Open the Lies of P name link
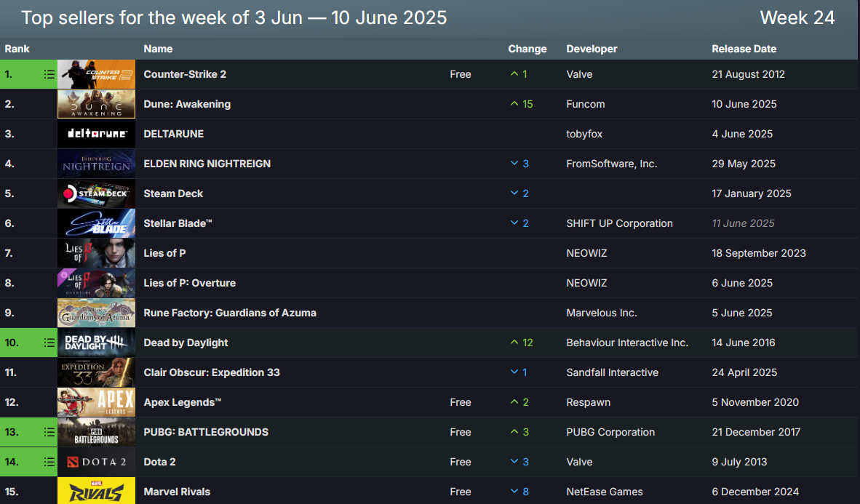 [164, 253]
